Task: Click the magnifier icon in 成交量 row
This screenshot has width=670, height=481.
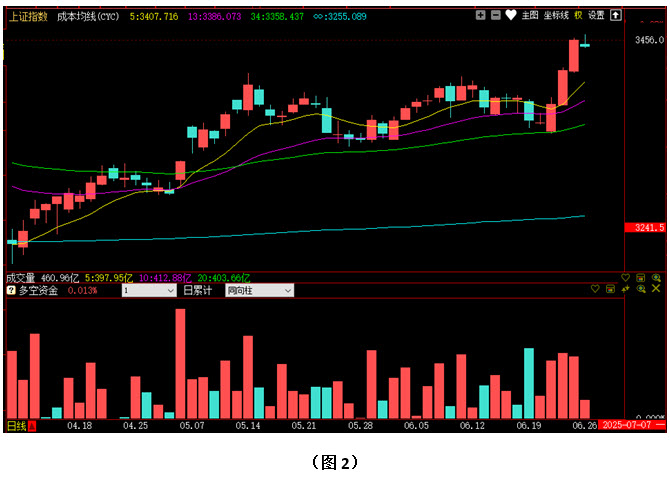Action: (656, 278)
